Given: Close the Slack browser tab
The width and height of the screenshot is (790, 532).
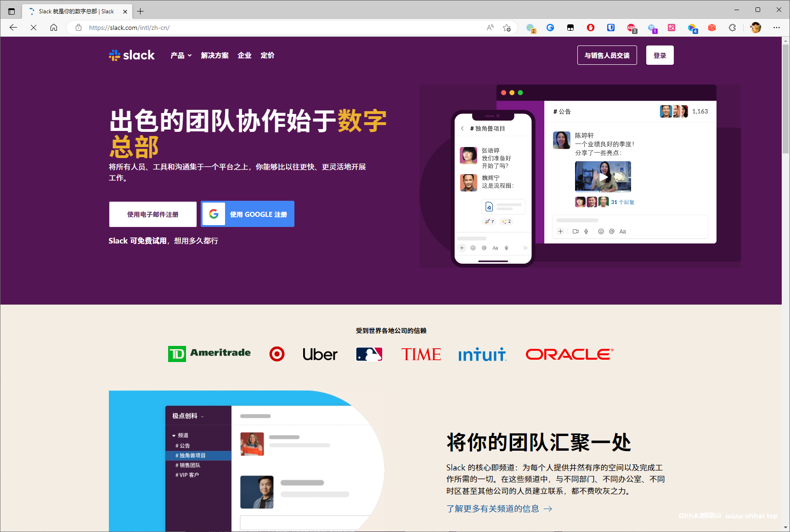Looking at the screenshot, I should pyautogui.click(x=125, y=11).
